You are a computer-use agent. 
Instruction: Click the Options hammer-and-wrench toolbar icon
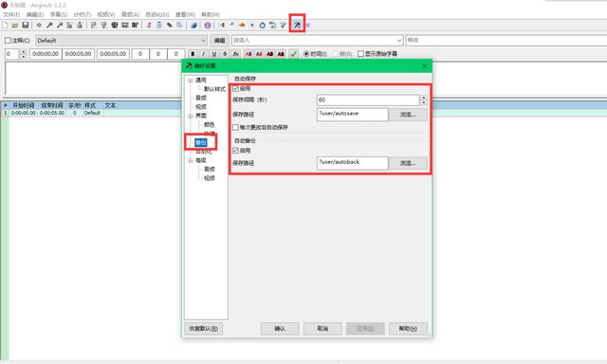(297, 26)
